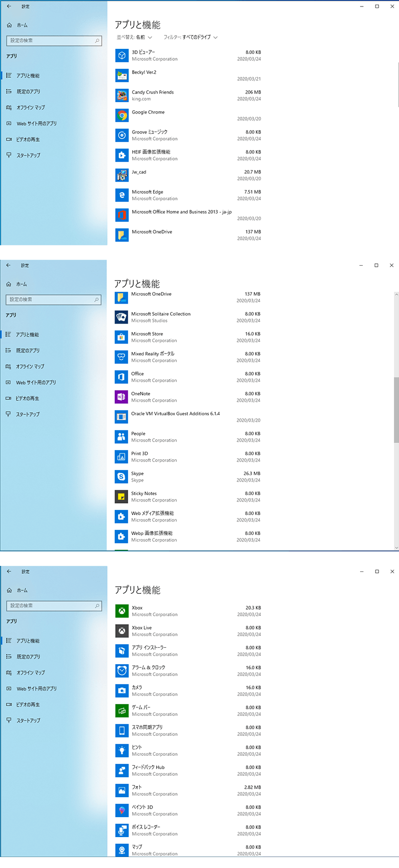This screenshot has width=399, height=868.
Task: Select the 3D ビューアー app icon
Action: 122,55
